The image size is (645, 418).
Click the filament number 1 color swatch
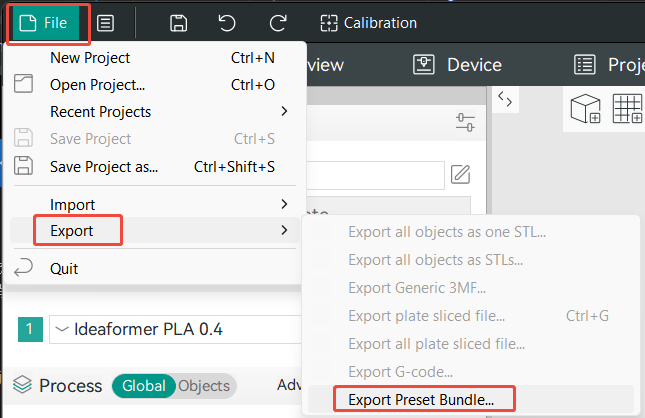pos(30,329)
